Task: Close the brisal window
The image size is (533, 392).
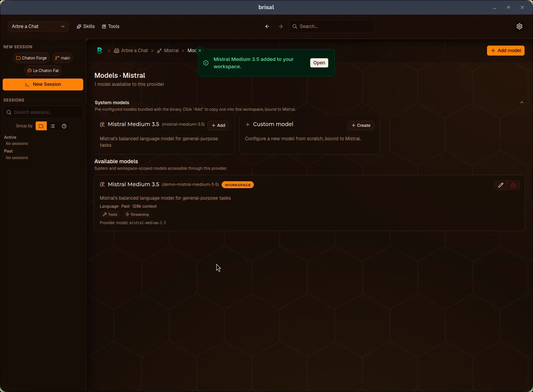Action: [522, 7]
